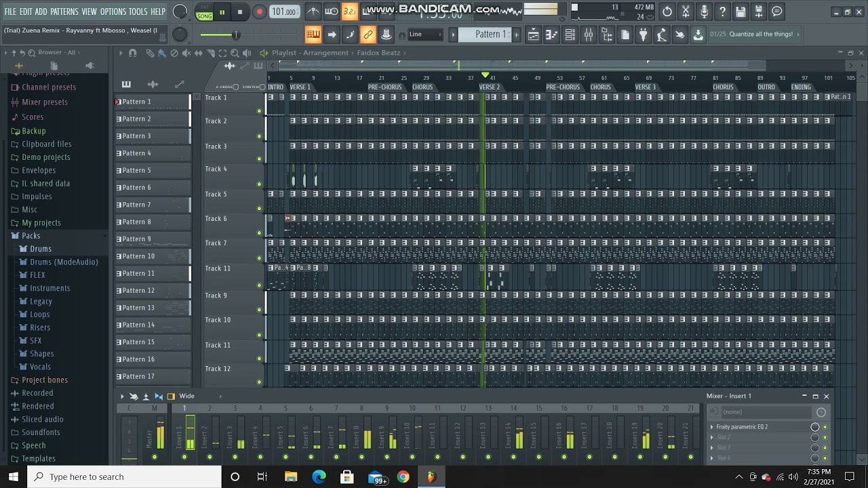This screenshot has height=488, width=868.
Task: Select the Mute tool in Playlist
Action: (186, 53)
